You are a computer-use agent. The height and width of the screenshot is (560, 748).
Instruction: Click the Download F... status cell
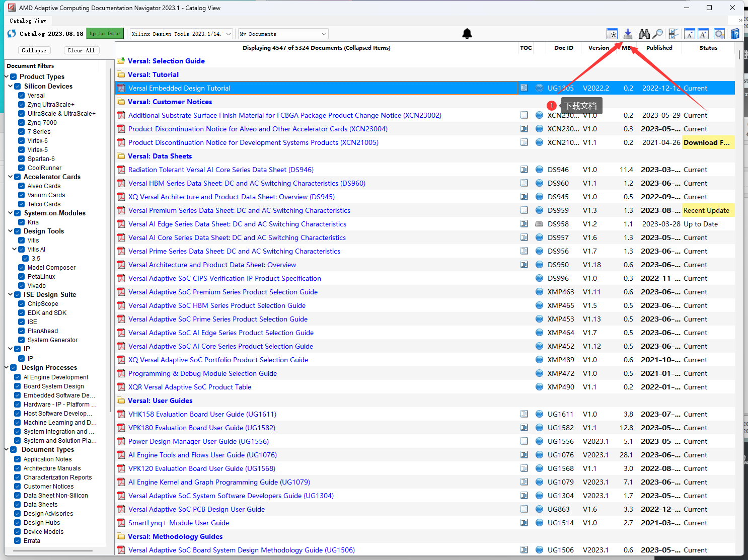(708, 142)
